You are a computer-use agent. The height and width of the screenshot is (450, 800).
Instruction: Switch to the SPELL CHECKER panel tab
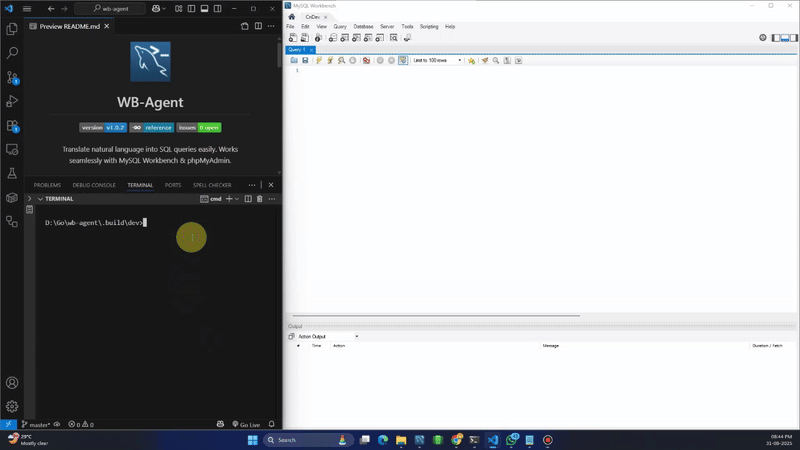[x=212, y=185]
